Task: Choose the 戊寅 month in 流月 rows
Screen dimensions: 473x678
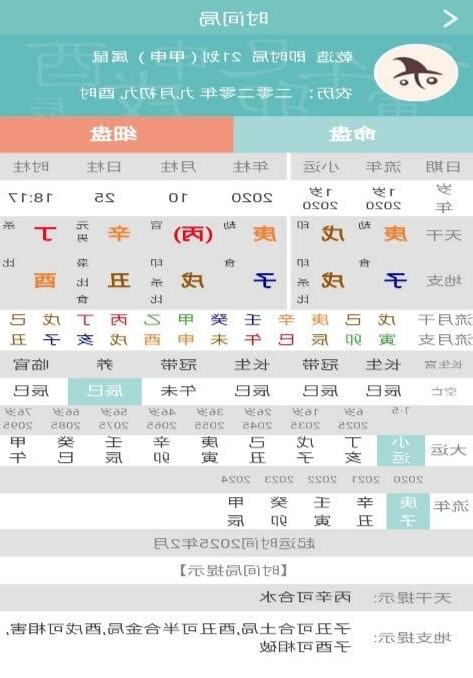Action: pos(386,330)
